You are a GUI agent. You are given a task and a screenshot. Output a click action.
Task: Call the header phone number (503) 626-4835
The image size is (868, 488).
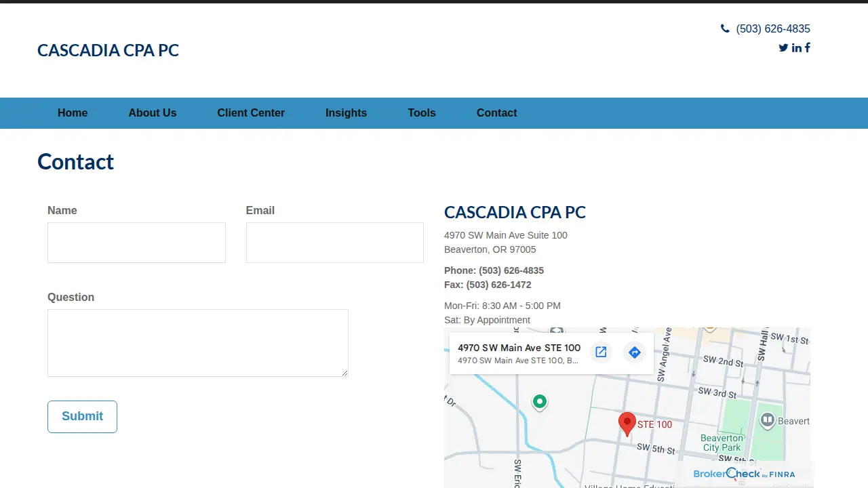(x=773, y=28)
